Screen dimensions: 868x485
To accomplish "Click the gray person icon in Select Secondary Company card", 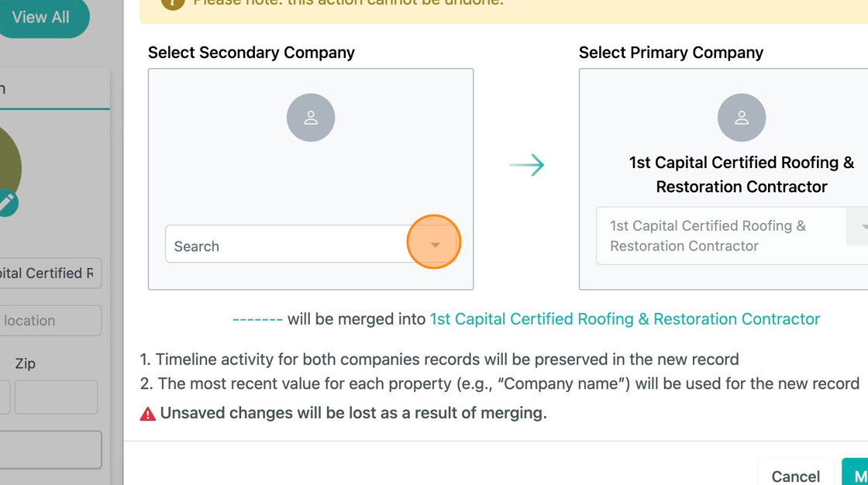I will click(x=311, y=117).
